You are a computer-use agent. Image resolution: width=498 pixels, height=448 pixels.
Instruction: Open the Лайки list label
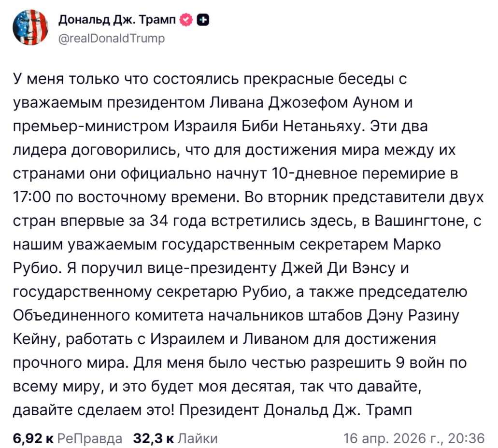(198, 438)
